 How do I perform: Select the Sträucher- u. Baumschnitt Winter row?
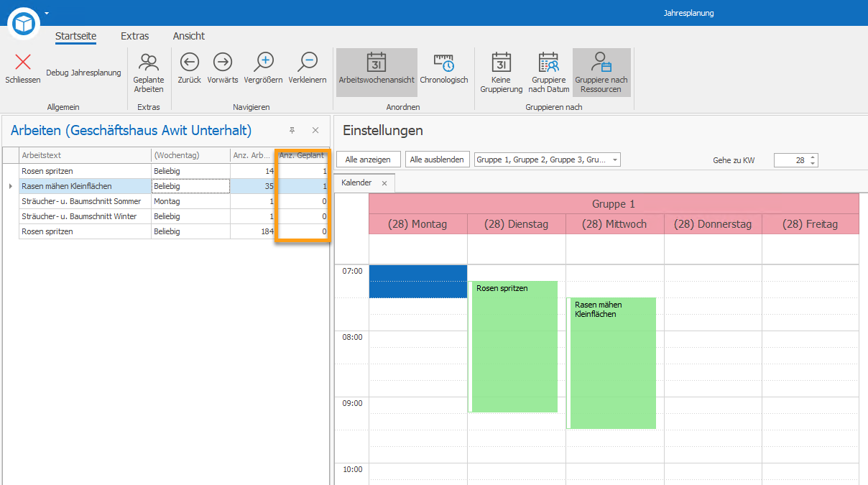click(165, 216)
